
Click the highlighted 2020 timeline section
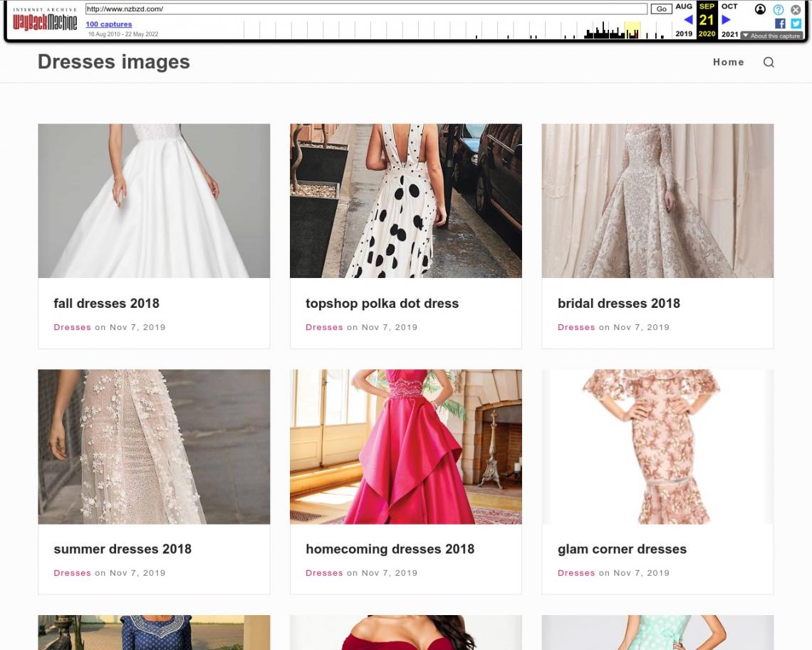(633, 30)
